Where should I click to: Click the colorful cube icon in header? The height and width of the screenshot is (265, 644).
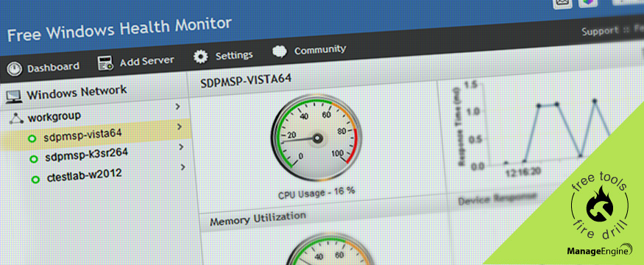(x=588, y=2)
